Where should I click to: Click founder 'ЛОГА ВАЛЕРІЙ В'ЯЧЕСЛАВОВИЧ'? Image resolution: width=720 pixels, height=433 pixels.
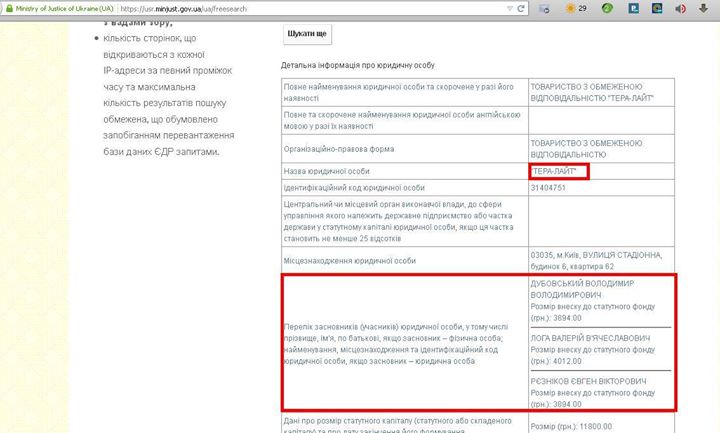[x=590, y=338]
